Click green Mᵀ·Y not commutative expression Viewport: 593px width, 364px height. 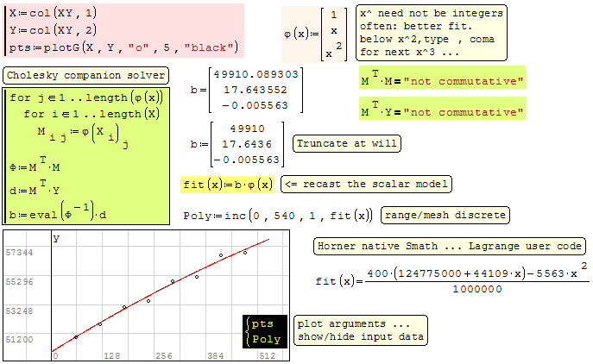pos(441,111)
